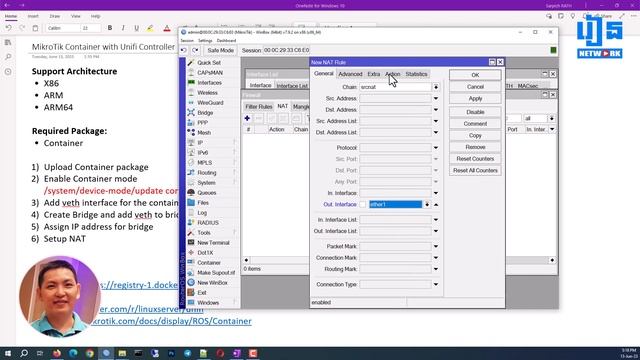Click blue plus add rule icon
Viewport: 640px width, 360px height.
(x=247, y=118)
